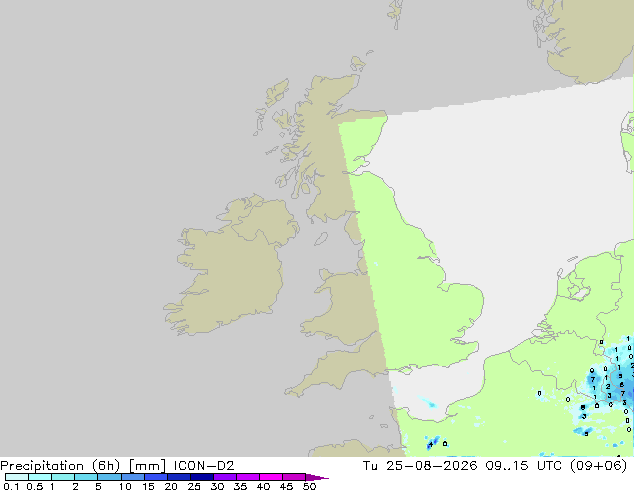Choose the 25–30 mm dark blue legend box
The height and width of the screenshot is (490, 634).
click(x=201, y=477)
